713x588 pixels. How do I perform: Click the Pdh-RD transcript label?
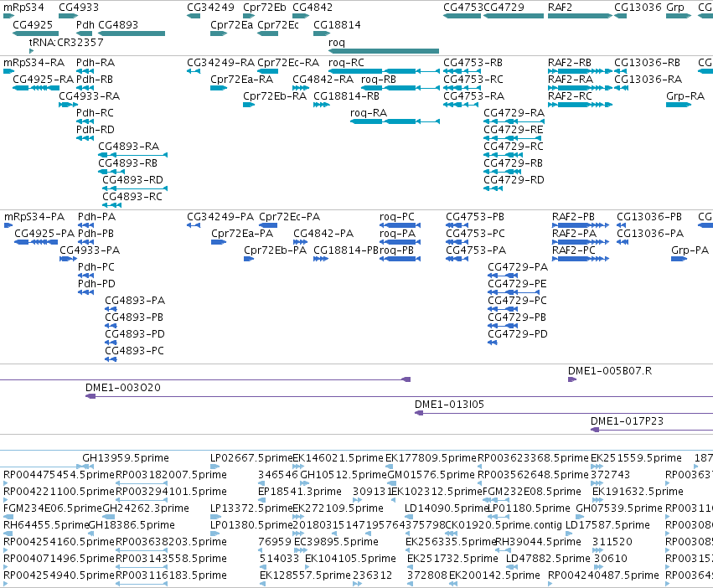96,130
